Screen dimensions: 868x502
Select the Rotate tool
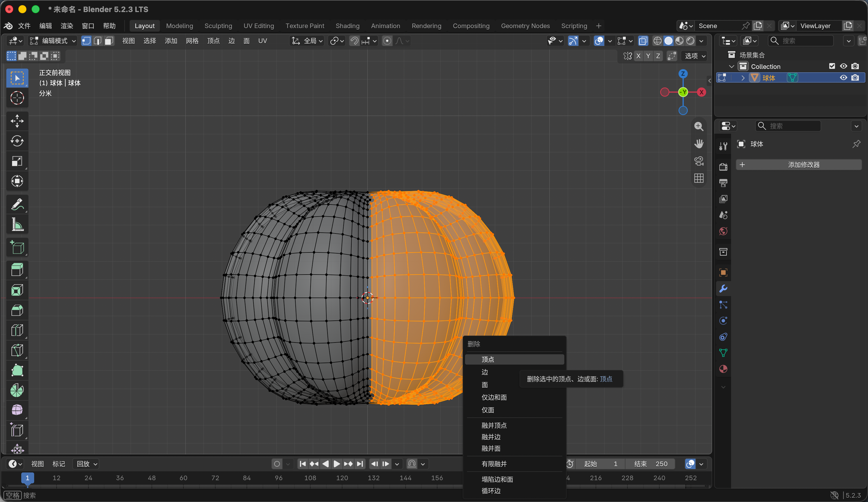tap(17, 141)
